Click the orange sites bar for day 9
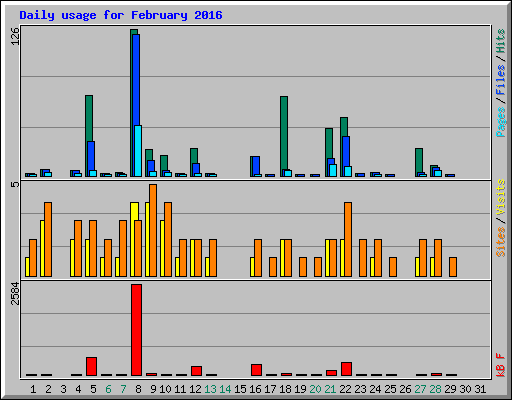 [x=153, y=230]
